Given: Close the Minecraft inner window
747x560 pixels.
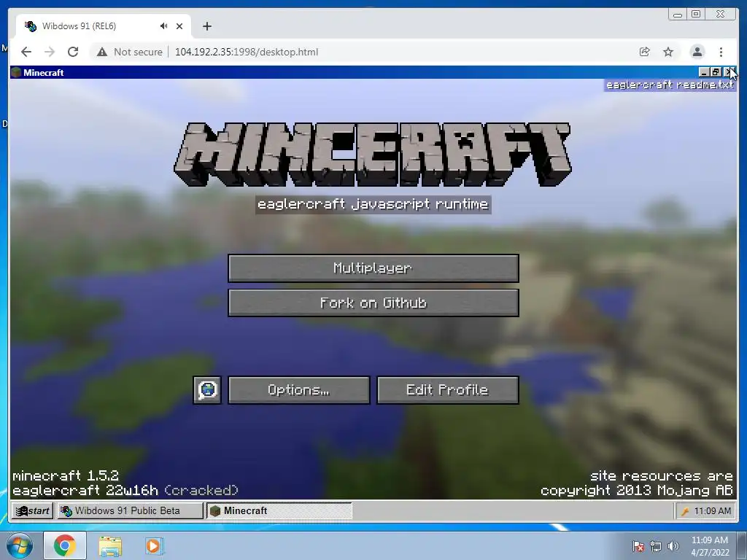Looking at the screenshot, I should [729, 72].
